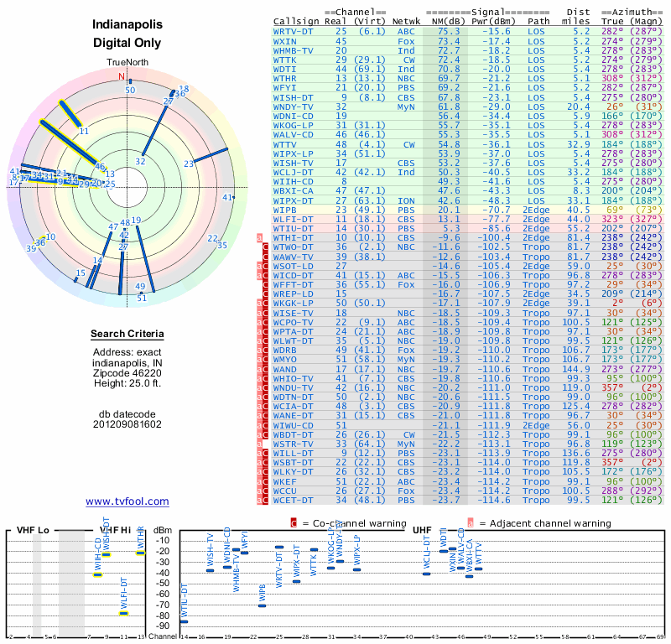Click channel 11 label on radar plot

click(x=85, y=131)
